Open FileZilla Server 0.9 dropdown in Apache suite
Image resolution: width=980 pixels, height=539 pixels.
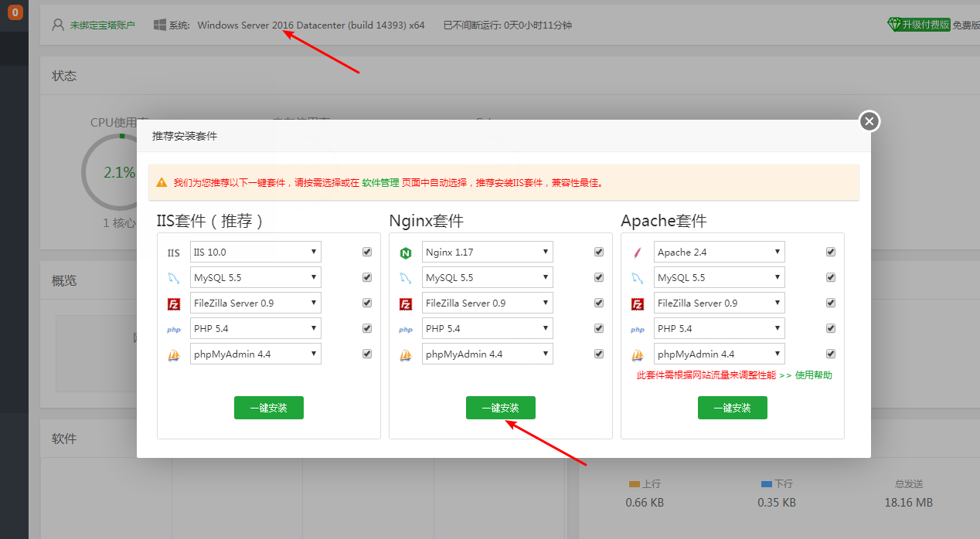(x=720, y=303)
